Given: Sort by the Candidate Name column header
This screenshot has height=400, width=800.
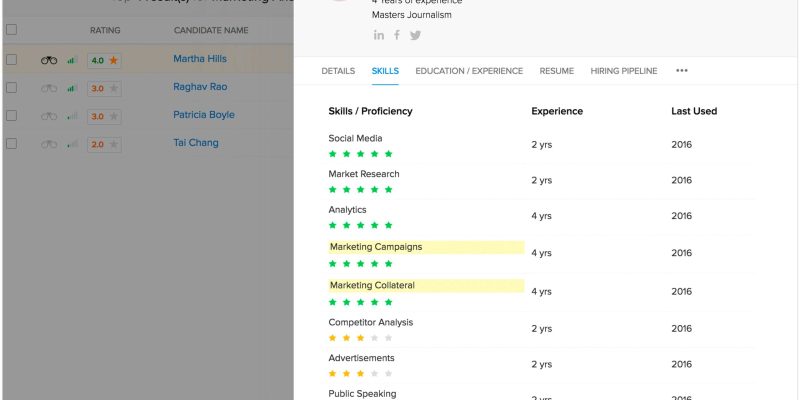Looking at the screenshot, I should coord(211,31).
